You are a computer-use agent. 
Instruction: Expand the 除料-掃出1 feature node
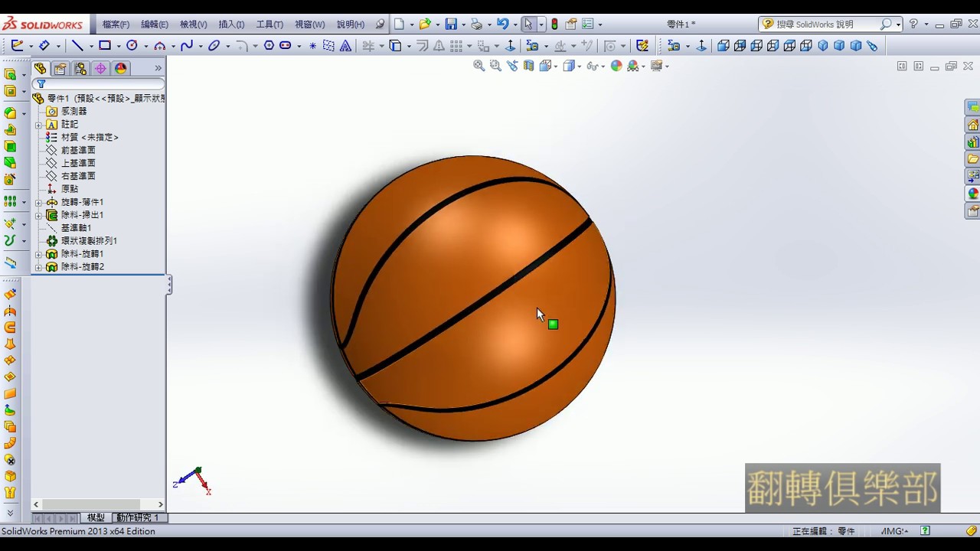(38, 215)
